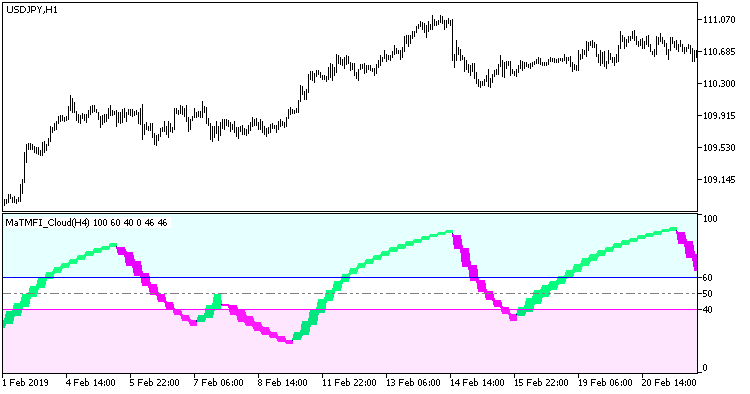The image size is (750, 394).
Task: Click the 4 Feb 14:00 time label
Action: (90, 383)
